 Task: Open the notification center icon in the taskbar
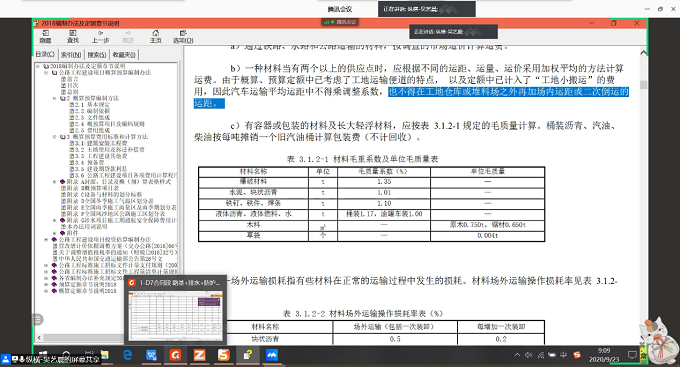click(x=632, y=355)
